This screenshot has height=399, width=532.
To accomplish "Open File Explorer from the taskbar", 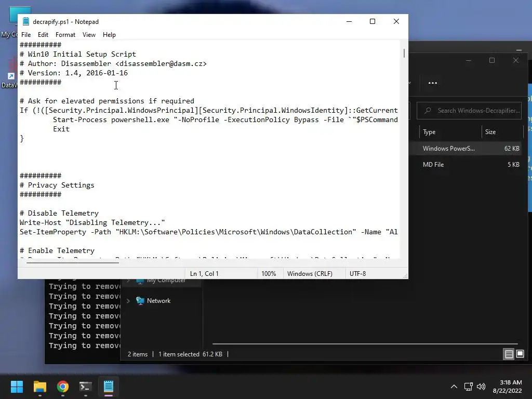I will 39,387.
